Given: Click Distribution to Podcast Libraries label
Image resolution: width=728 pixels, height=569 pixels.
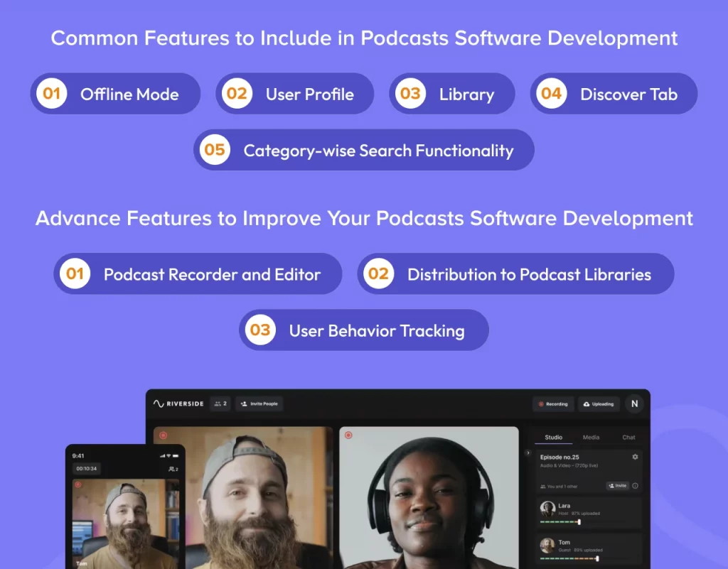Looking at the screenshot, I should [x=529, y=274].
